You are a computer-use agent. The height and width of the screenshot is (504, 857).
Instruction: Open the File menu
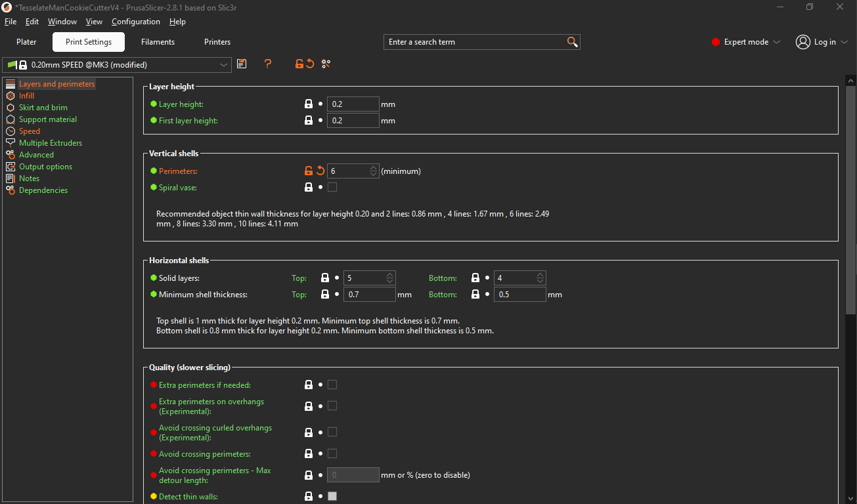(11, 22)
